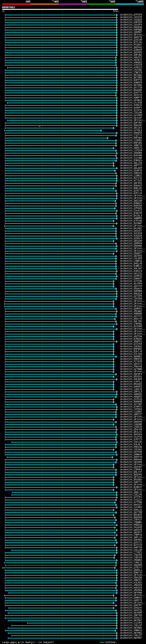
Task: Select hit UniRef100_B8AYH0
Action: [x=131, y=125]
